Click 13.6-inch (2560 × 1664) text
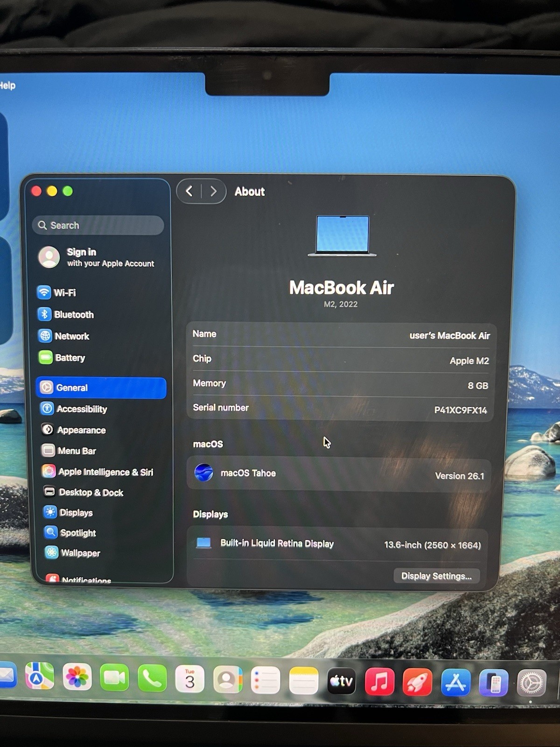 pos(432,545)
